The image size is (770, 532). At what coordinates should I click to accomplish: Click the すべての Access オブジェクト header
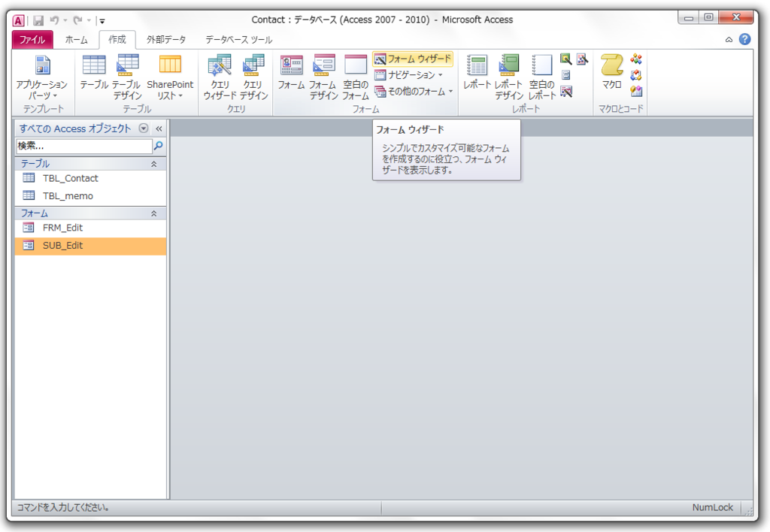[75, 128]
